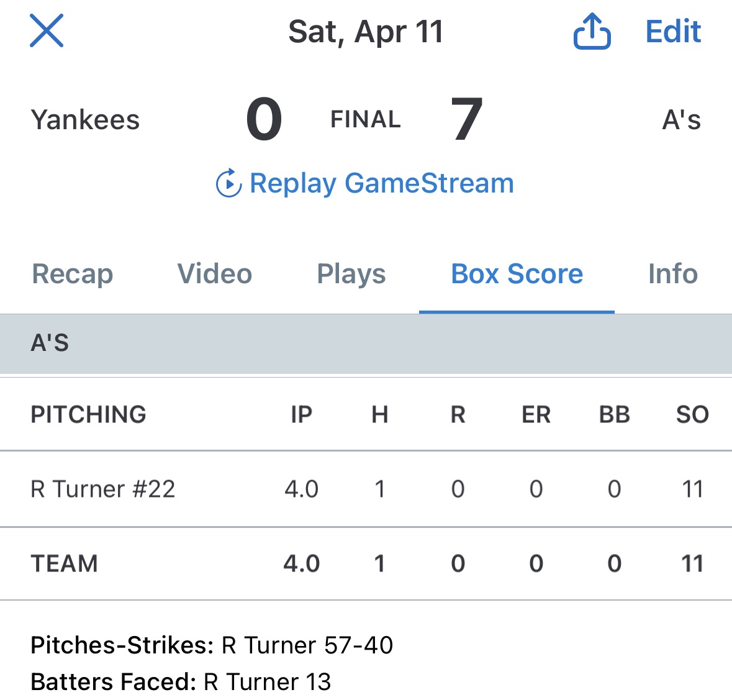The width and height of the screenshot is (732, 700).
Task: Tap the Yankees score of 0
Action: 264,119
